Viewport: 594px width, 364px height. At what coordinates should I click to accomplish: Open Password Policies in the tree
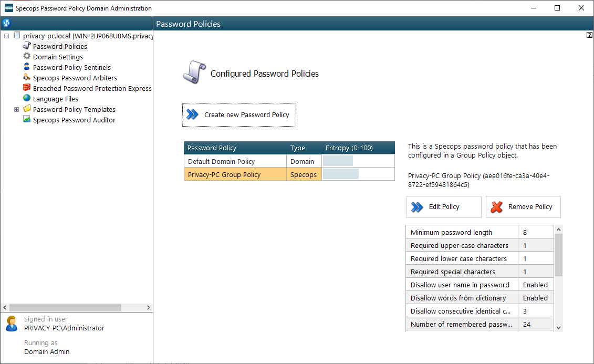point(60,46)
